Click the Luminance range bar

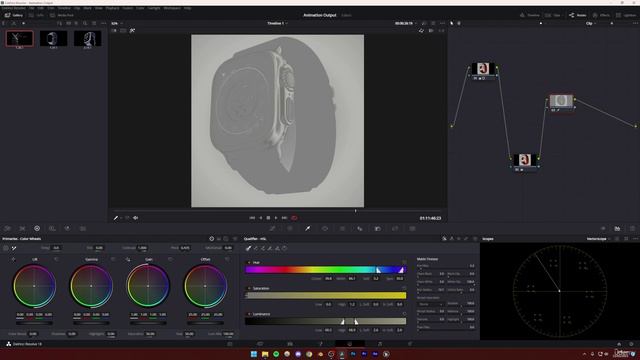click(x=325, y=321)
